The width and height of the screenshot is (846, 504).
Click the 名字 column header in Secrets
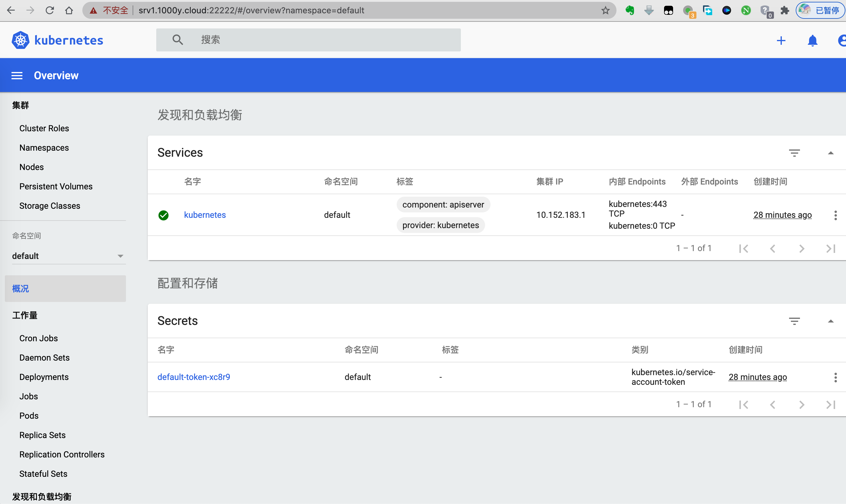[166, 350]
